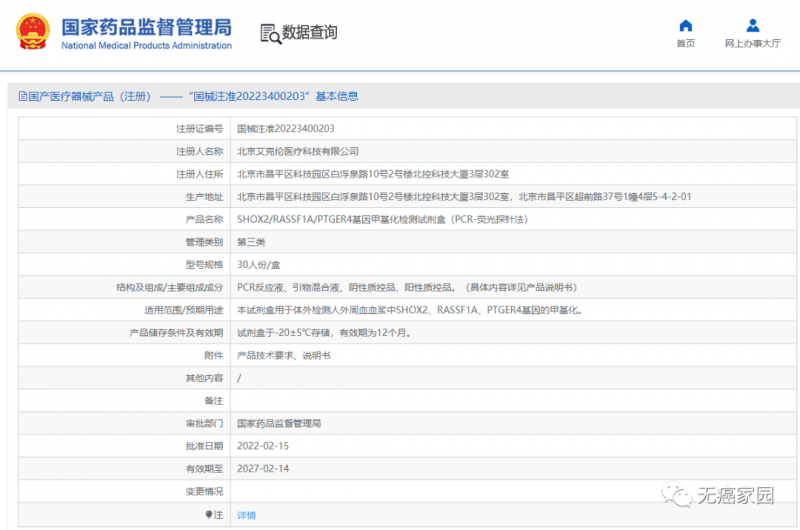The image size is (800, 530).
Task: Select product name SHOX2/RASSF1A/PTGER4 kit
Action: [x=382, y=219]
